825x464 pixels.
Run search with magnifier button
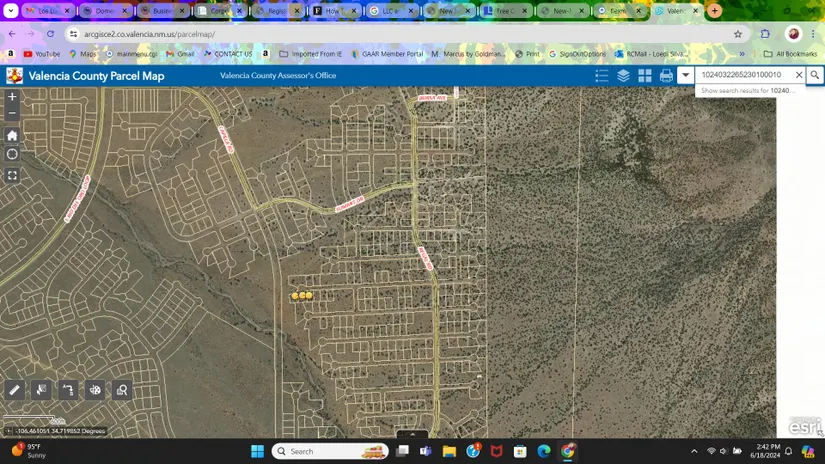pyautogui.click(x=815, y=75)
